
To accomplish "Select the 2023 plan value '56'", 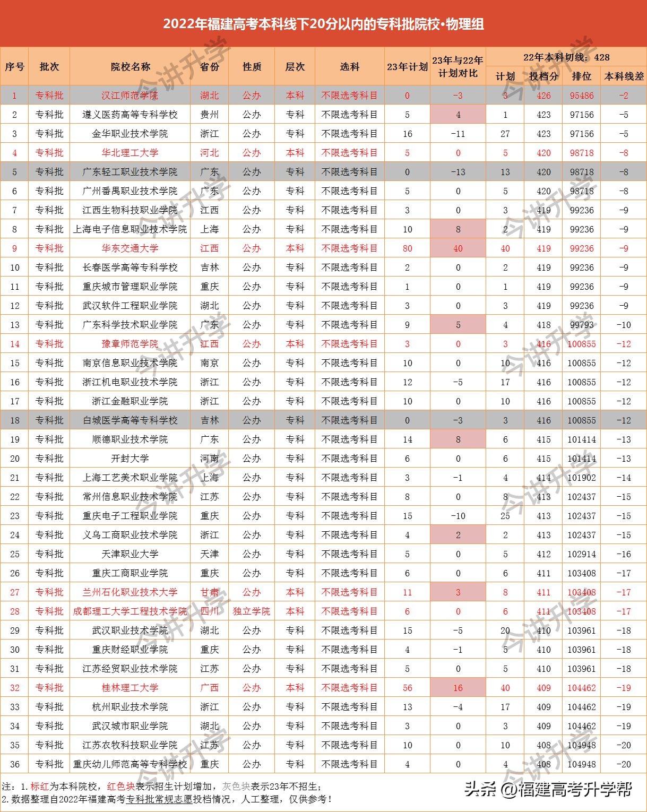I will coord(407,688).
